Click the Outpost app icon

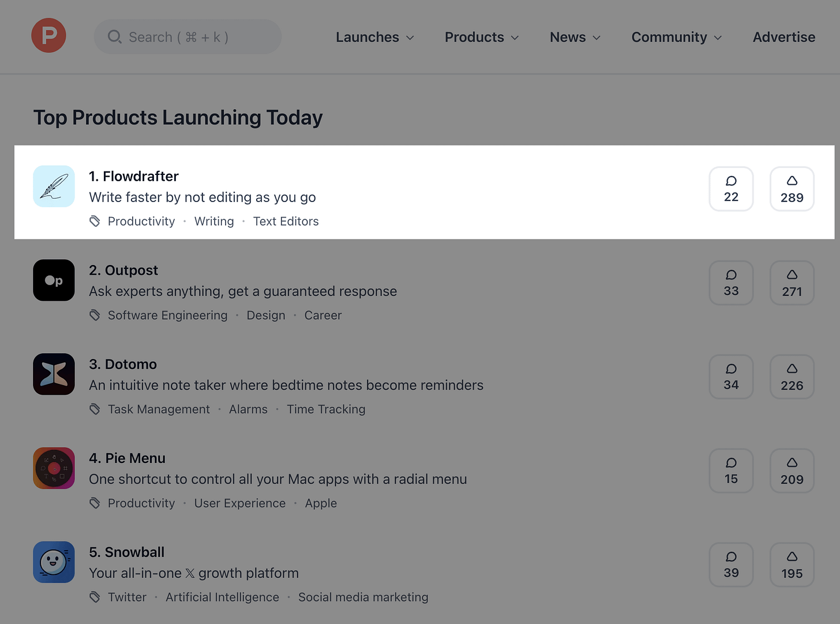[x=54, y=280]
